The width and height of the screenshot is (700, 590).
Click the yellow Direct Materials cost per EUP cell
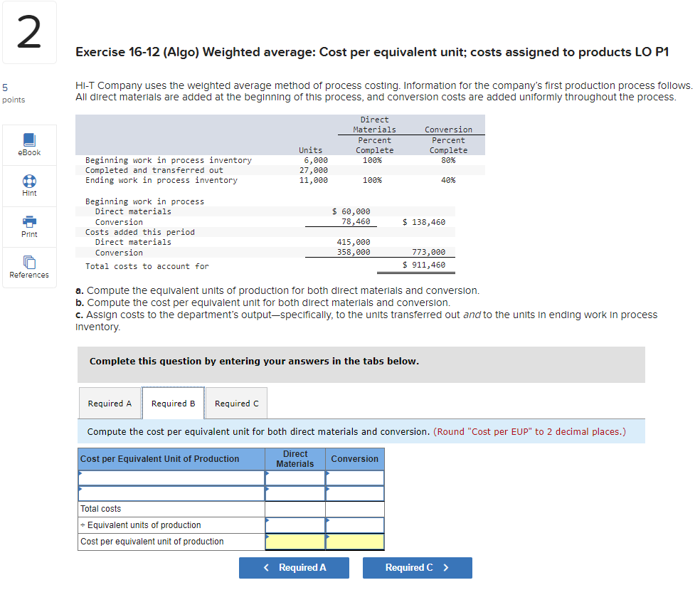295,542
